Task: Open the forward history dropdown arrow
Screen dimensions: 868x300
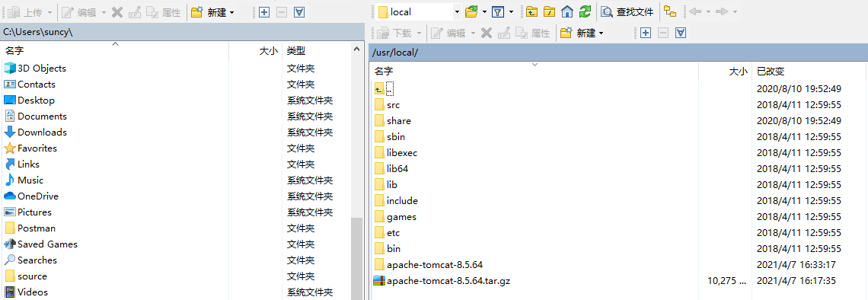Action: tap(735, 11)
